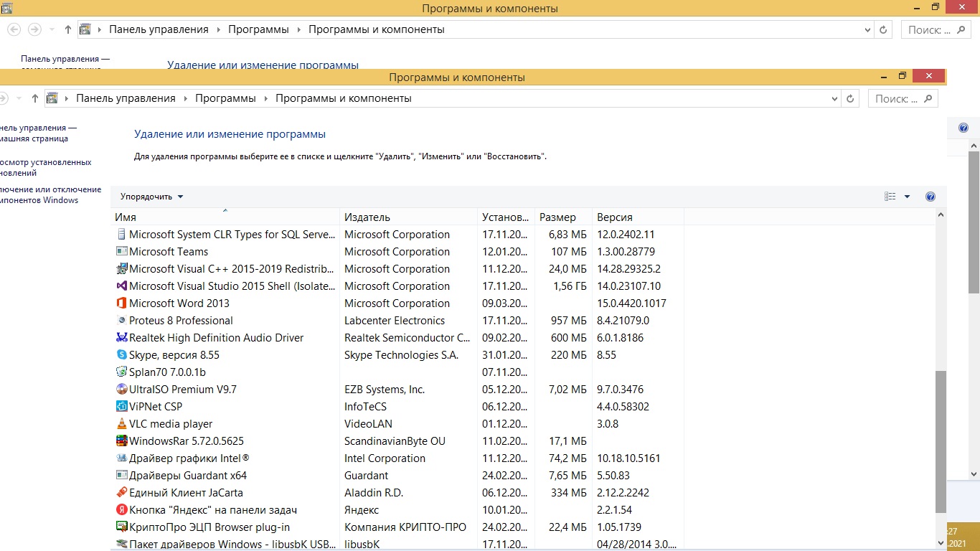Expand Панель управления breadcrumb arrow in front window
The width and height of the screenshot is (980, 551).
(x=186, y=98)
